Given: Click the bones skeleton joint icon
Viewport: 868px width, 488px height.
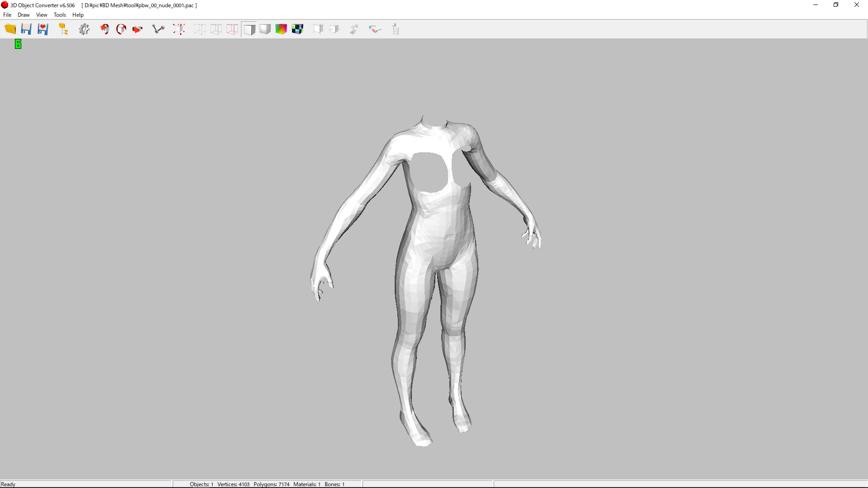Looking at the screenshot, I should (x=158, y=29).
